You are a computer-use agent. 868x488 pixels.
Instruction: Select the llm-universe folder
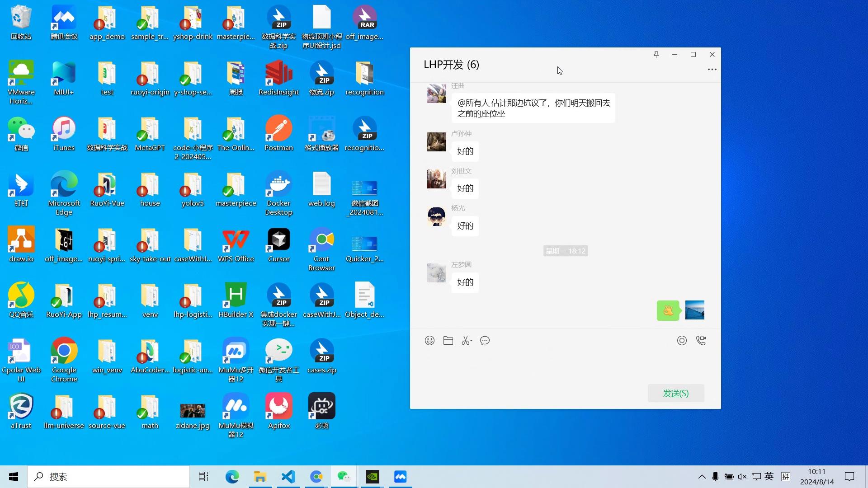click(64, 412)
